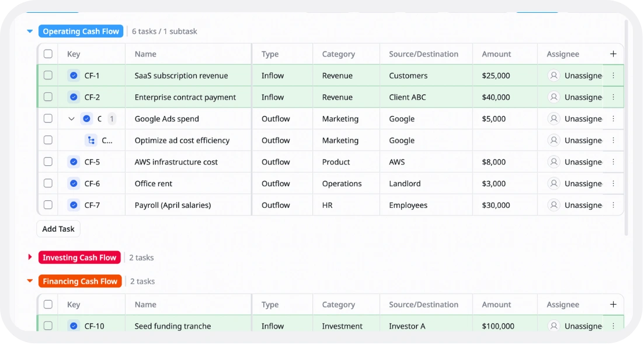Click the task status icon for CF-7

click(x=74, y=205)
